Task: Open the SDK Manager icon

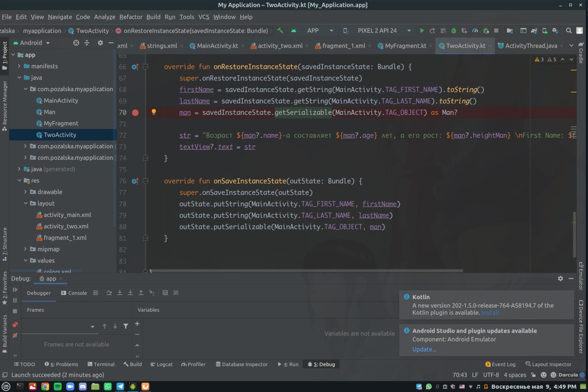Action: (555, 31)
